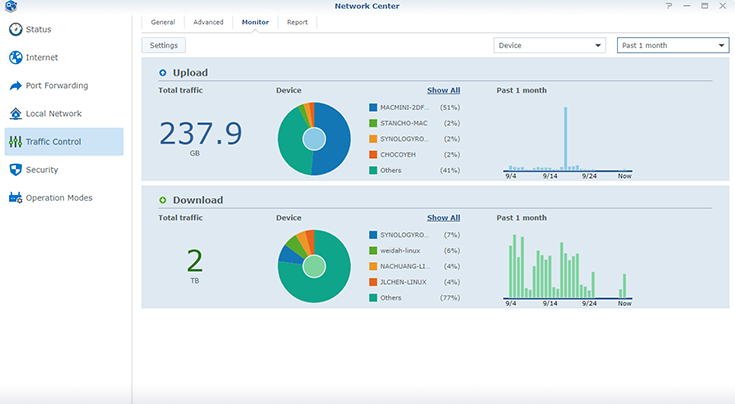Click NACHUANG-LI device name
Viewport: 735px width, 404px height.
405,266
